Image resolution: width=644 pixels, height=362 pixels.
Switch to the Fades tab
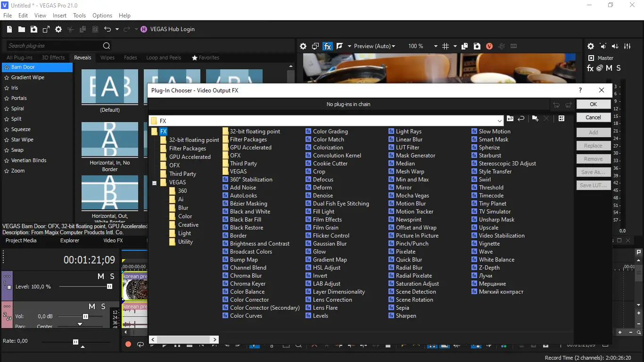(131, 58)
